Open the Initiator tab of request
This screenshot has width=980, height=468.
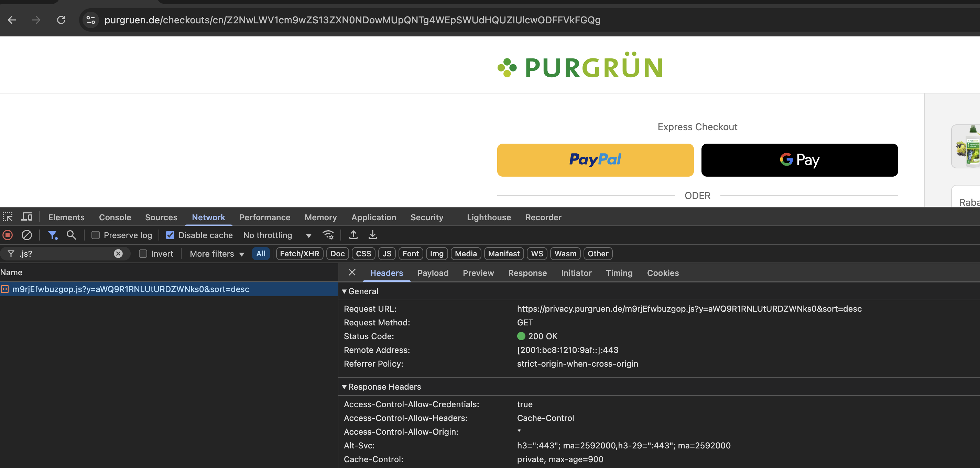[576, 273]
